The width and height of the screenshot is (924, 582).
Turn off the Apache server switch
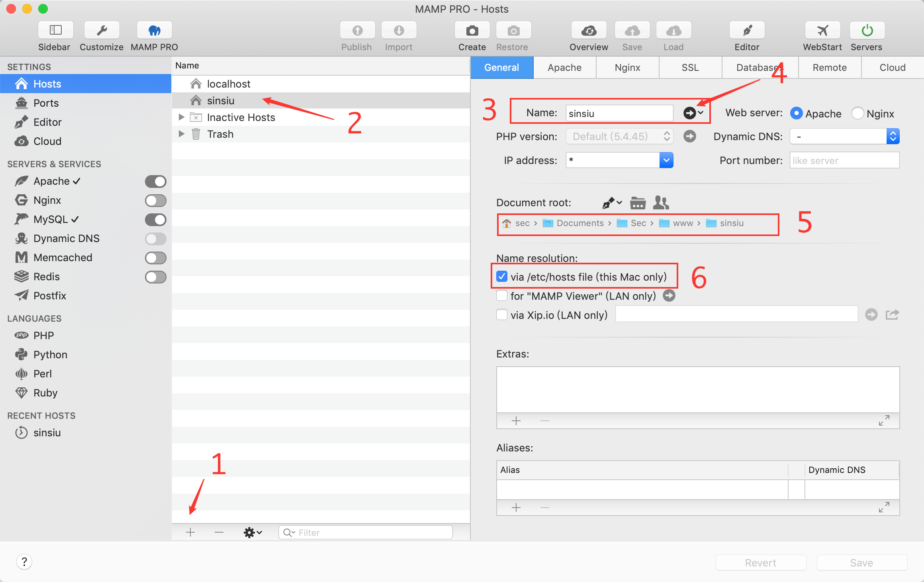point(155,182)
